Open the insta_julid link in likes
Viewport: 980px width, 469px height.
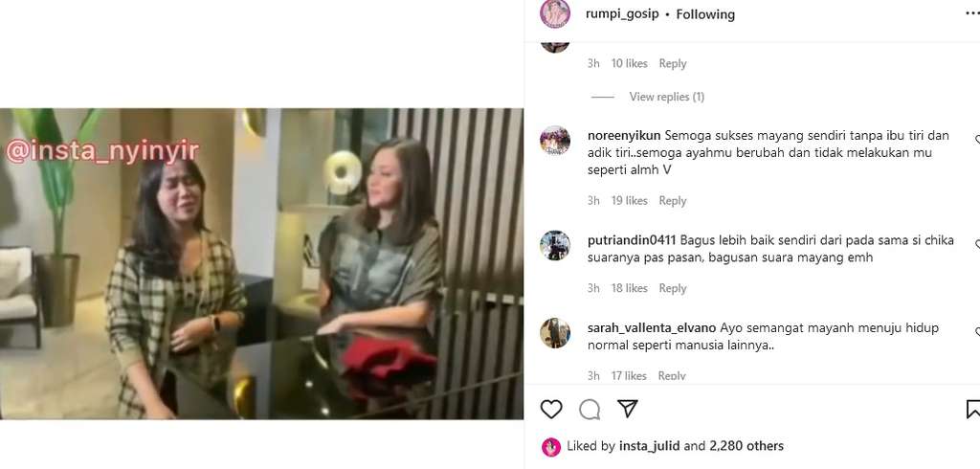650,446
